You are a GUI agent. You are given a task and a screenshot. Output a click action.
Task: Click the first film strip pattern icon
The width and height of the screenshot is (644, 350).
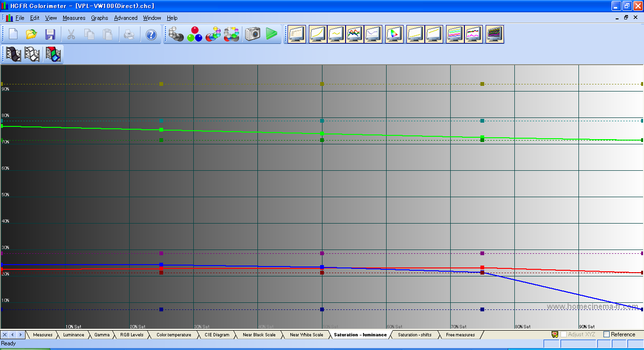pyautogui.click(x=14, y=54)
